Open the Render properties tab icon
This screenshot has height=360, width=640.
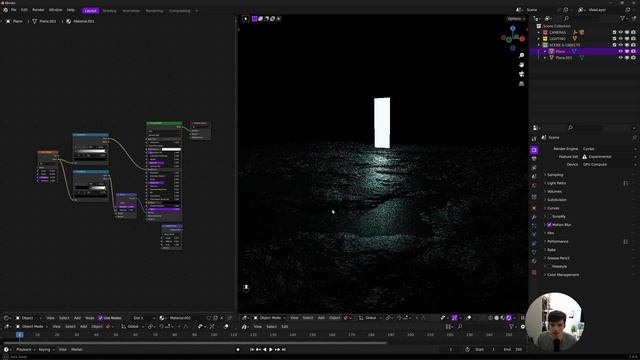click(534, 150)
